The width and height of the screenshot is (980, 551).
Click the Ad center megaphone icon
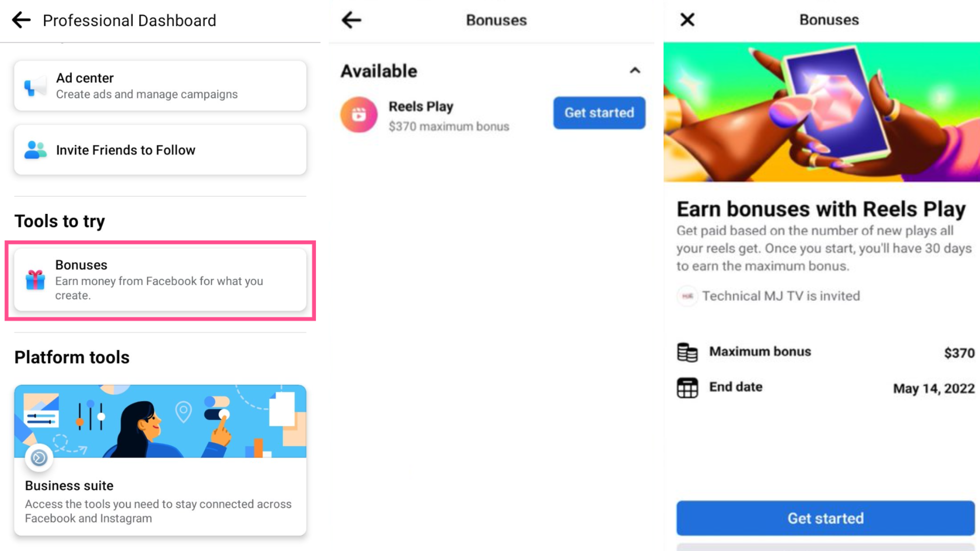[35, 86]
